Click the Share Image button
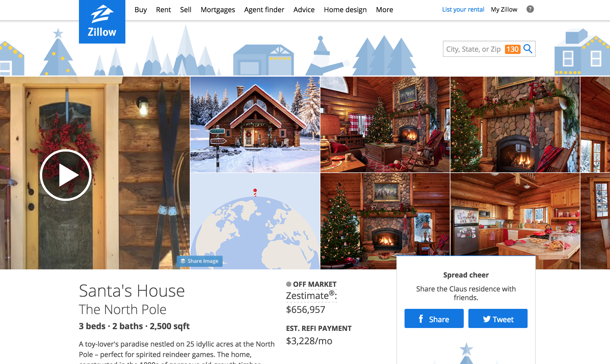 (200, 261)
